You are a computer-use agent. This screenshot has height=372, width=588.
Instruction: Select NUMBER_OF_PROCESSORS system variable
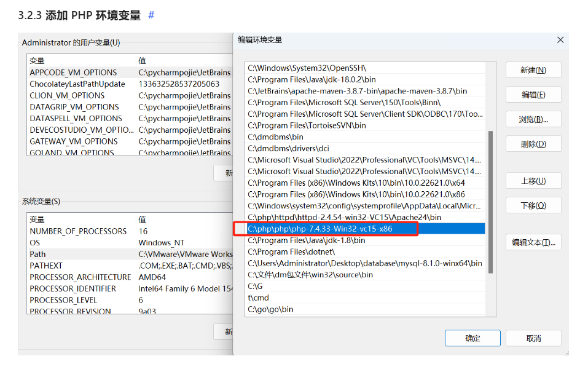(130, 231)
